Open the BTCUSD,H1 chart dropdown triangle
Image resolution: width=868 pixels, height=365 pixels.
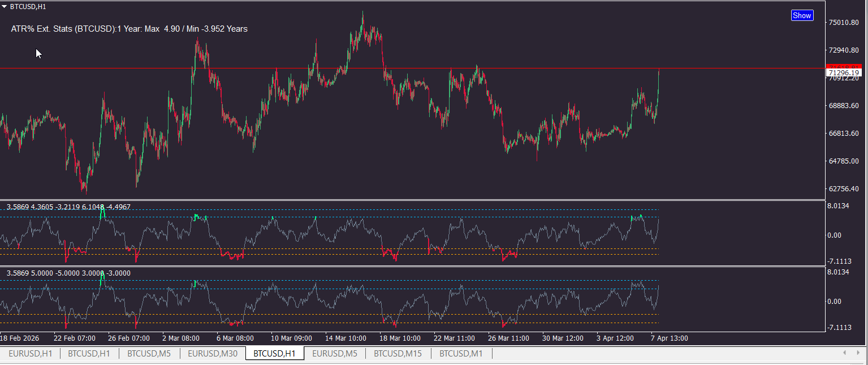point(5,6)
